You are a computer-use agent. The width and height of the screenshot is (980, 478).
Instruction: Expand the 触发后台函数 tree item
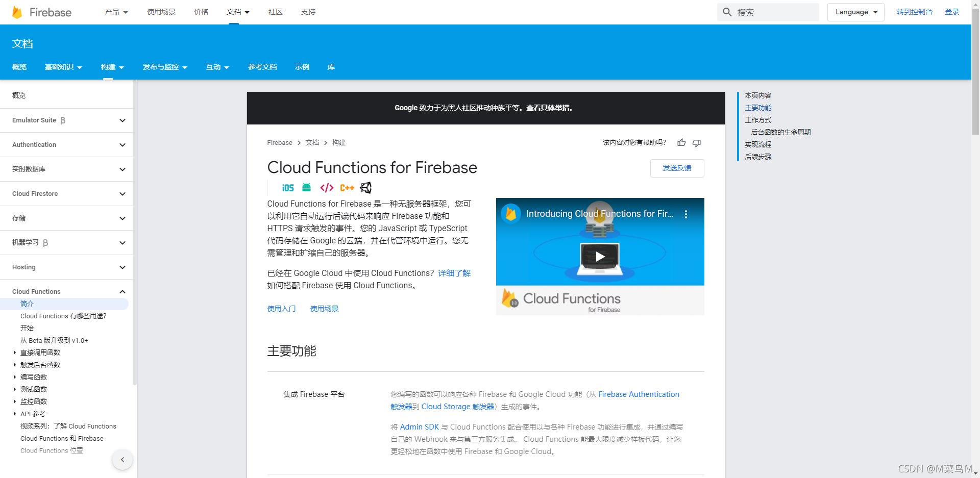(14, 365)
